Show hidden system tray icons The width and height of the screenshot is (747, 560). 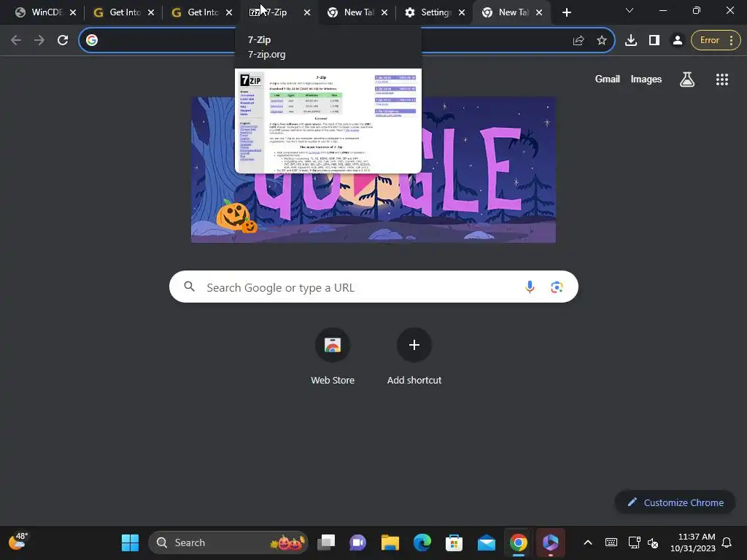click(x=588, y=542)
